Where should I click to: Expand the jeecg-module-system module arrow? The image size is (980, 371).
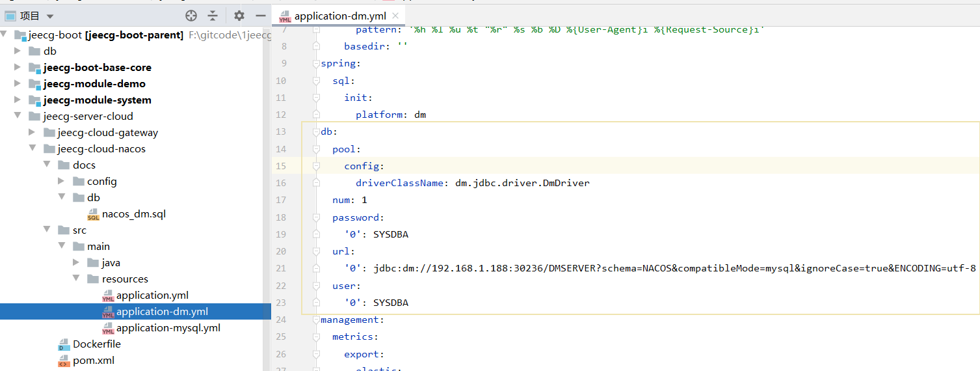tap(18, 100)
